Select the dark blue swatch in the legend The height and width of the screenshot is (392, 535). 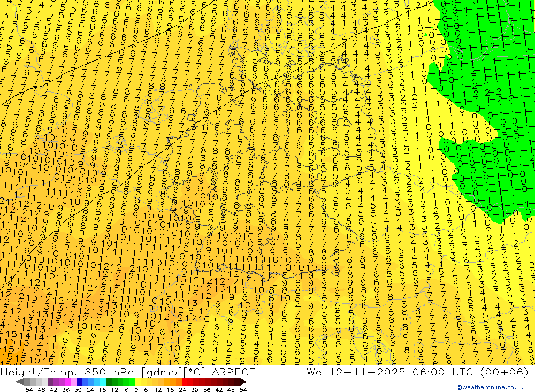pos(80,382)
